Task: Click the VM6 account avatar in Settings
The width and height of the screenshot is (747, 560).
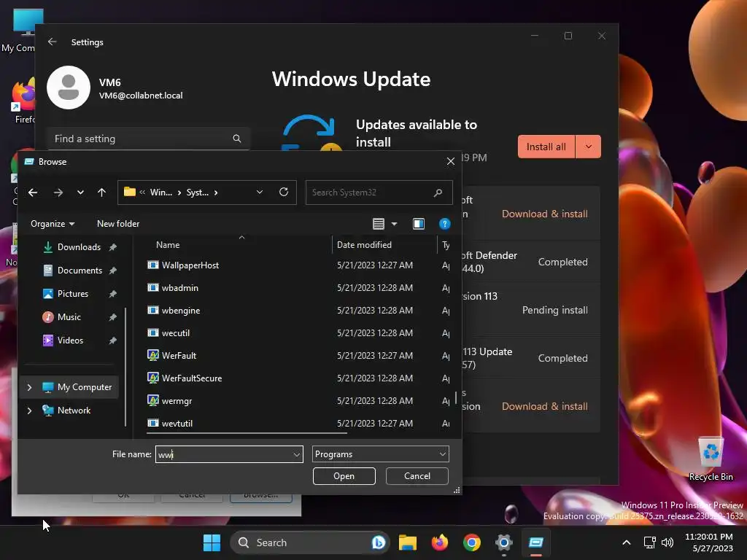Action: pos(69,87)
